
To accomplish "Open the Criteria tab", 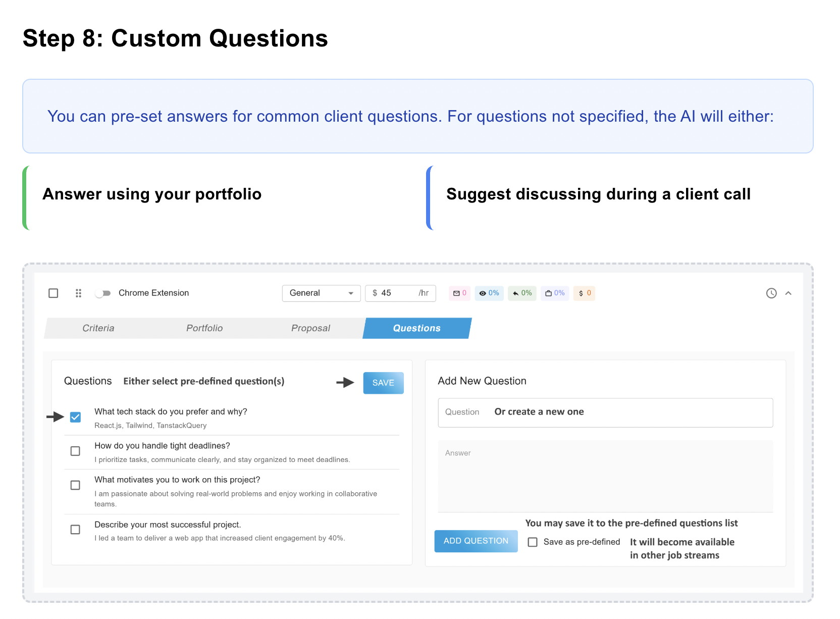I will tap(98, 328).
